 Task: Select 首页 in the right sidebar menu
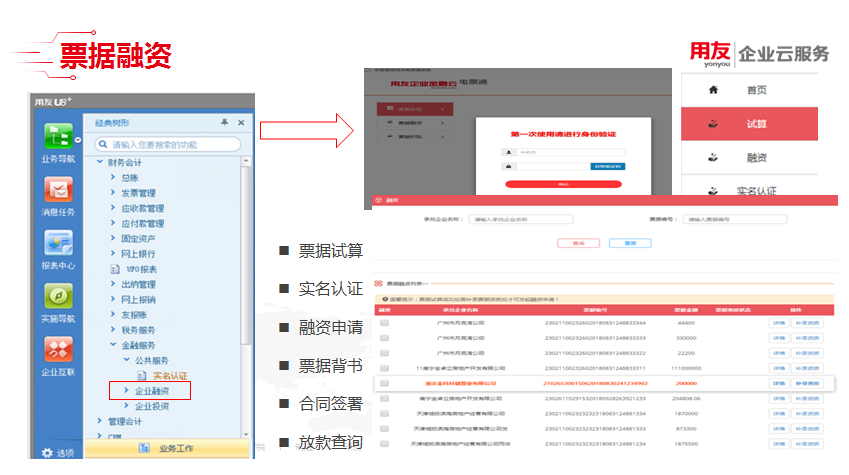pos(749,90)
